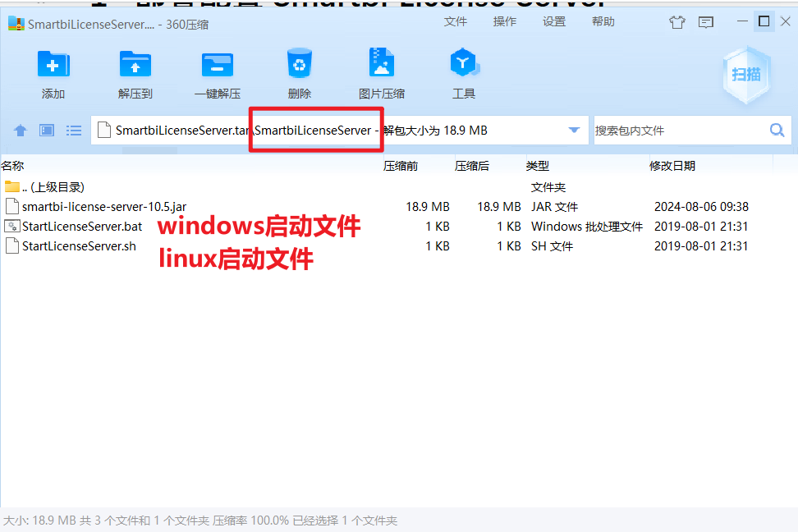Minimize the 360压缩 window
Viewport: 798px width, 532px height.
pos(742,21)
